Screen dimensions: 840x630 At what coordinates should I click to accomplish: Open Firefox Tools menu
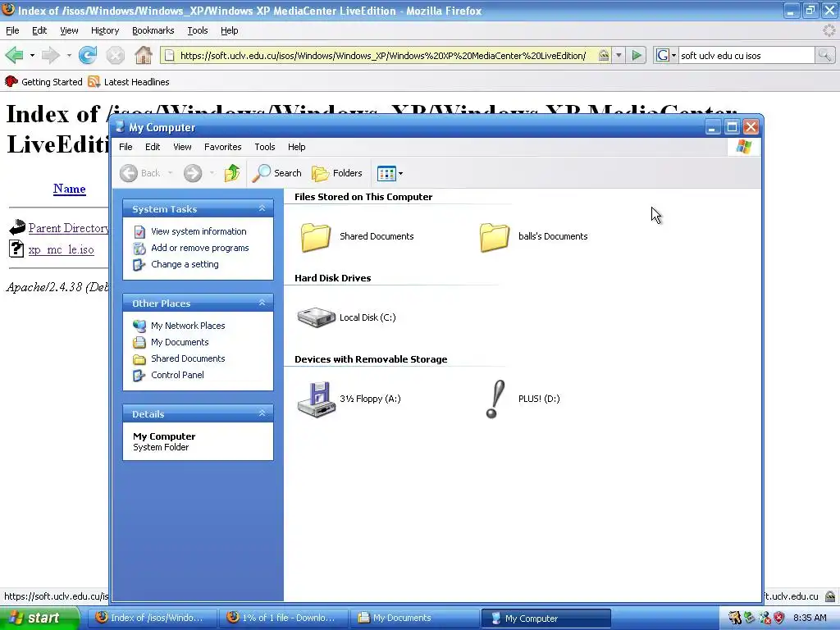pyautogui.click(x=198, y=30)
